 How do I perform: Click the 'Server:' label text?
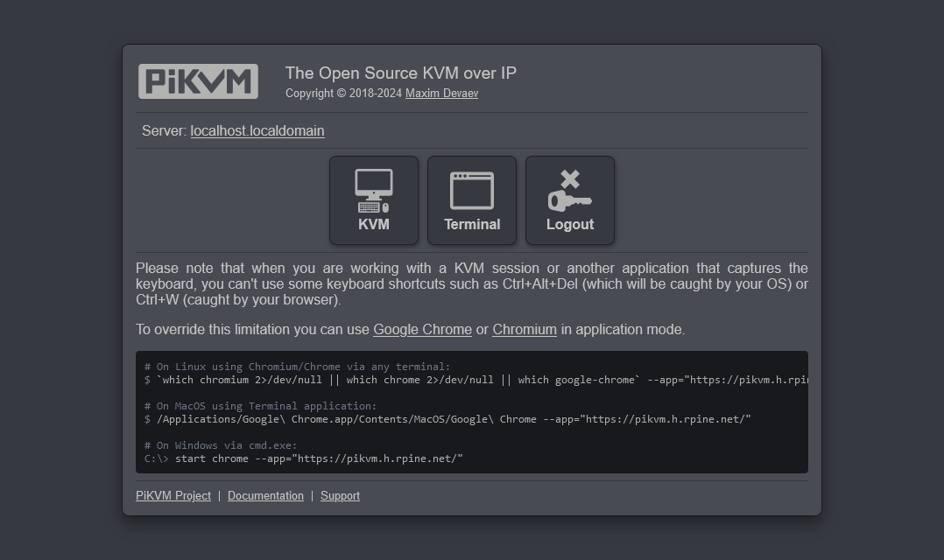[164, 131]
